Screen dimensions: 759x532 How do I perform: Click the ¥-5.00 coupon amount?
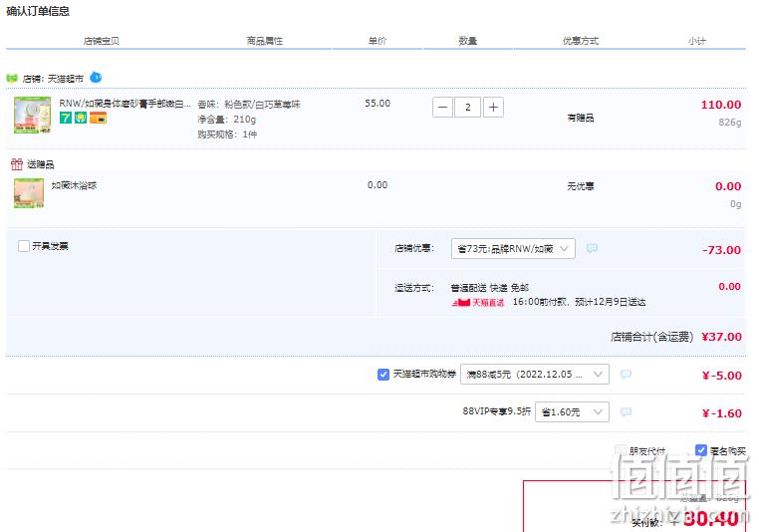click(722, 376)
